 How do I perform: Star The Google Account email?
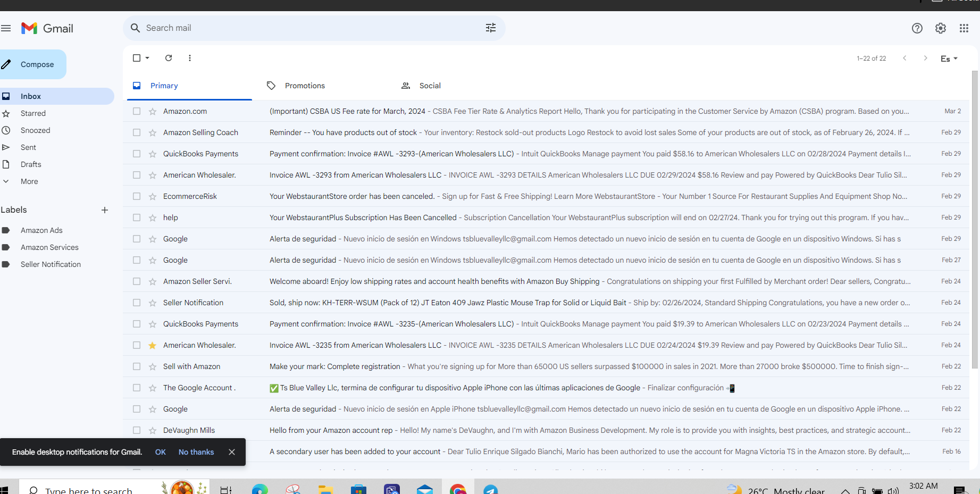[153, 388]
